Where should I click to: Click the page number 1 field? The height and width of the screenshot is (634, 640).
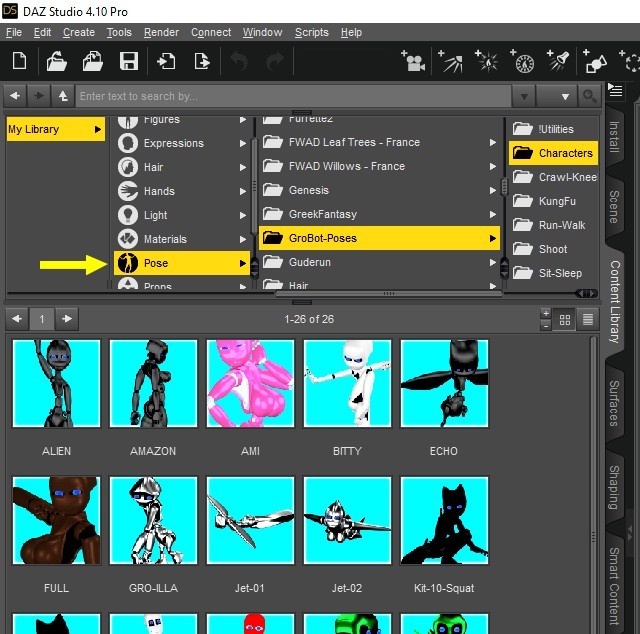click(42, 319)
